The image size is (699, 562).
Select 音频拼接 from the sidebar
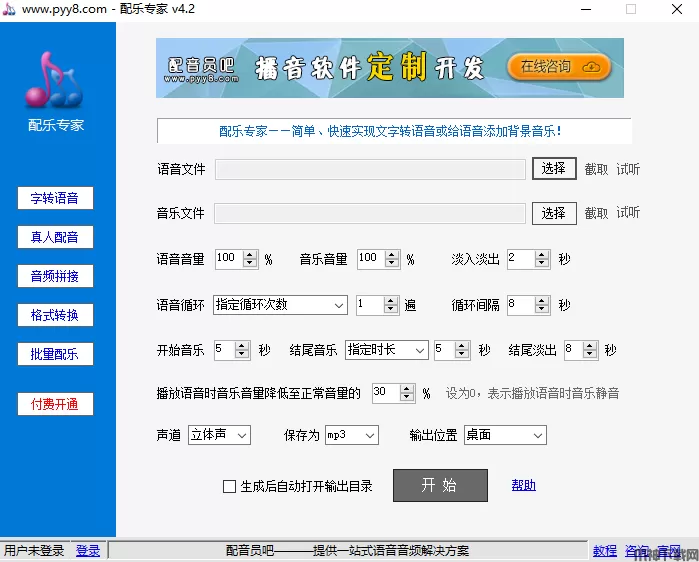tap(55, 276)
